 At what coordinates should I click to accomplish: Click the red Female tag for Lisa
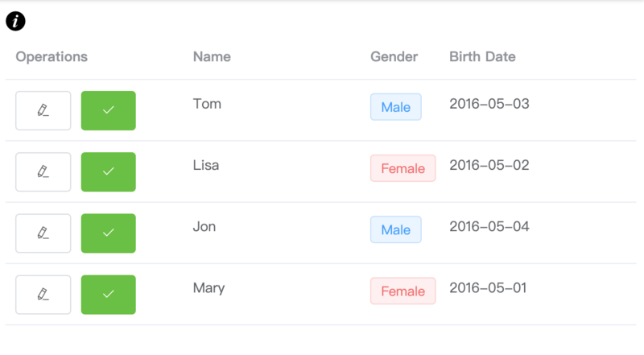[402, 168]
